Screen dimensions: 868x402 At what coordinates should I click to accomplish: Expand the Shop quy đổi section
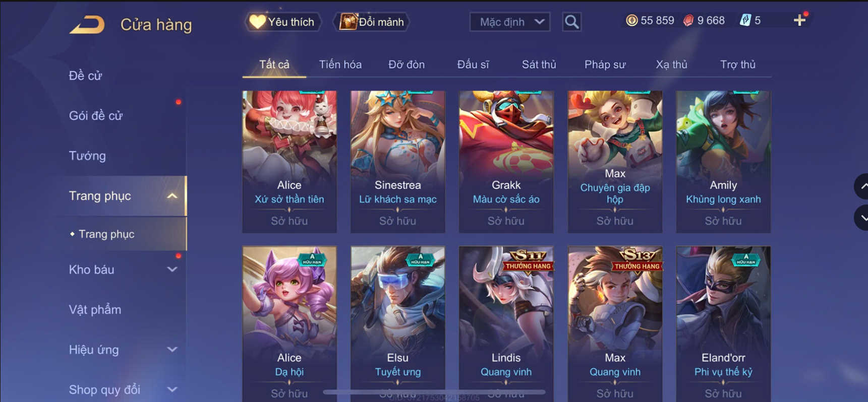coord(172,389)
